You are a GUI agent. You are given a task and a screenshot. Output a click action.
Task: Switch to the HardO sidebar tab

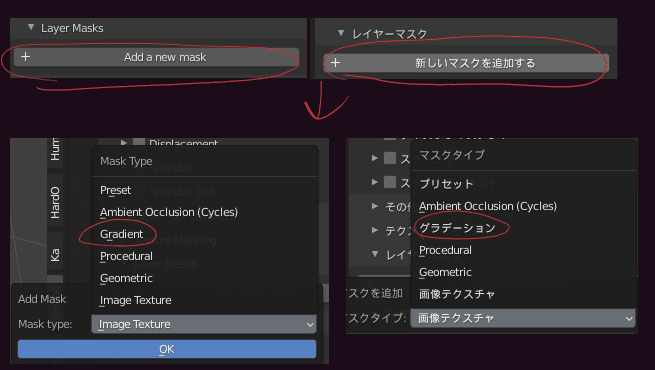55,203
